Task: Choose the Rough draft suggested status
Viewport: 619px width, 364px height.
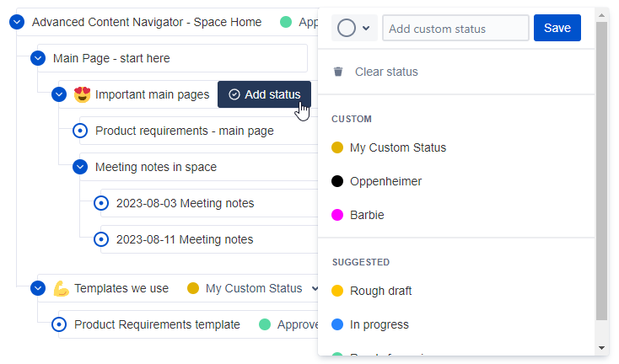Action: [x=371, y=291]
